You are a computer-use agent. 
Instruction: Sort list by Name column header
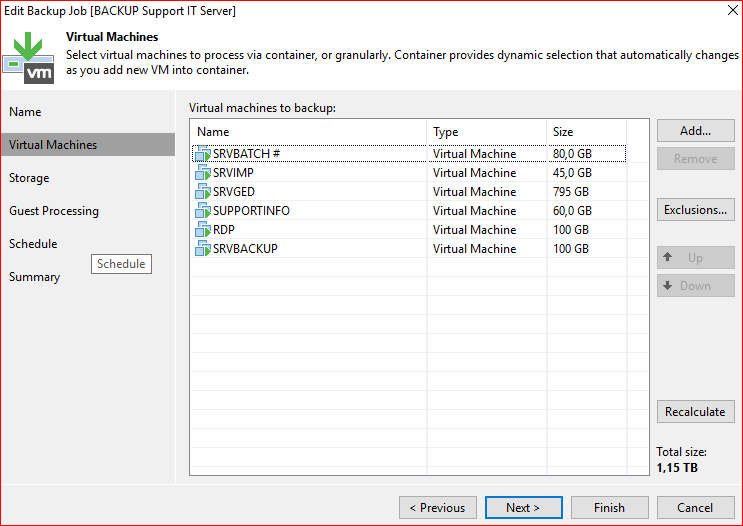pos(308,132)
